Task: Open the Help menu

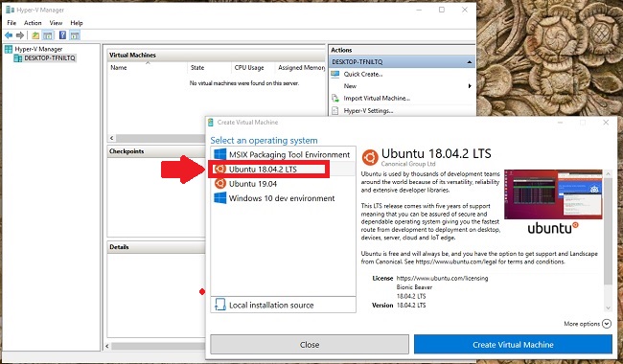Action: click(77, 23)
